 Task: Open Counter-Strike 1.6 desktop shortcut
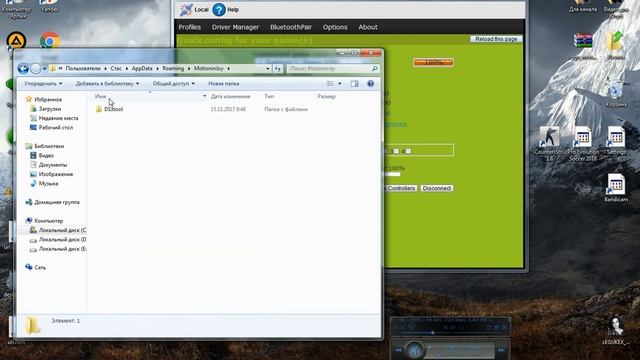click(550, 143)
